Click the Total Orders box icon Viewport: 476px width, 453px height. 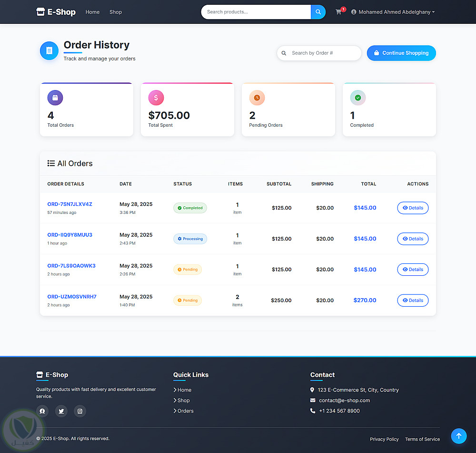tap(55, 98)
